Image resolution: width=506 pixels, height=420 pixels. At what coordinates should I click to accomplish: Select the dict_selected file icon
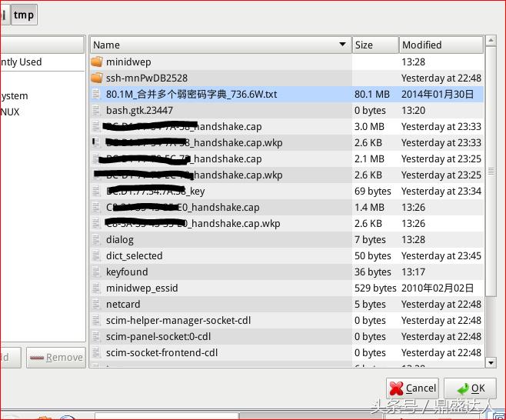point(96,255)
